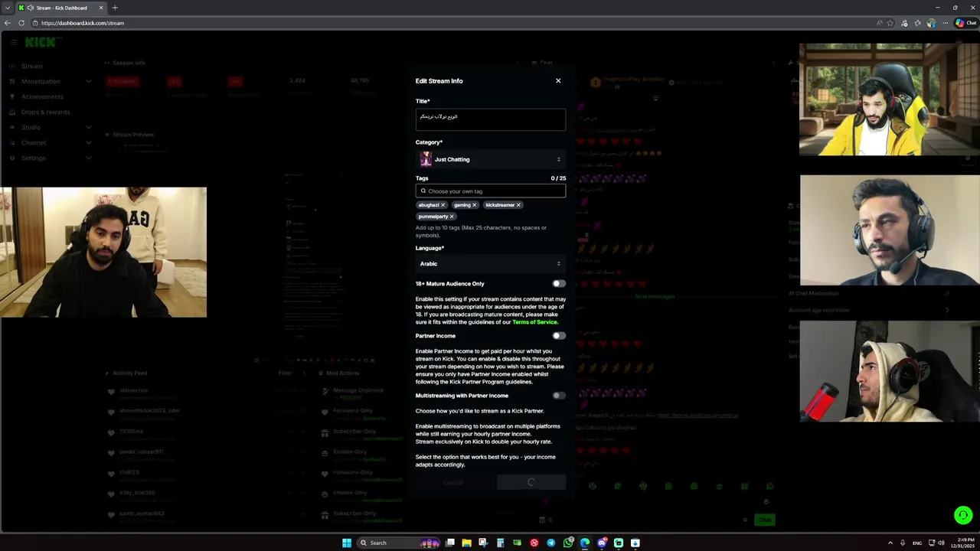Open Telegram from the taskbar

550,543
